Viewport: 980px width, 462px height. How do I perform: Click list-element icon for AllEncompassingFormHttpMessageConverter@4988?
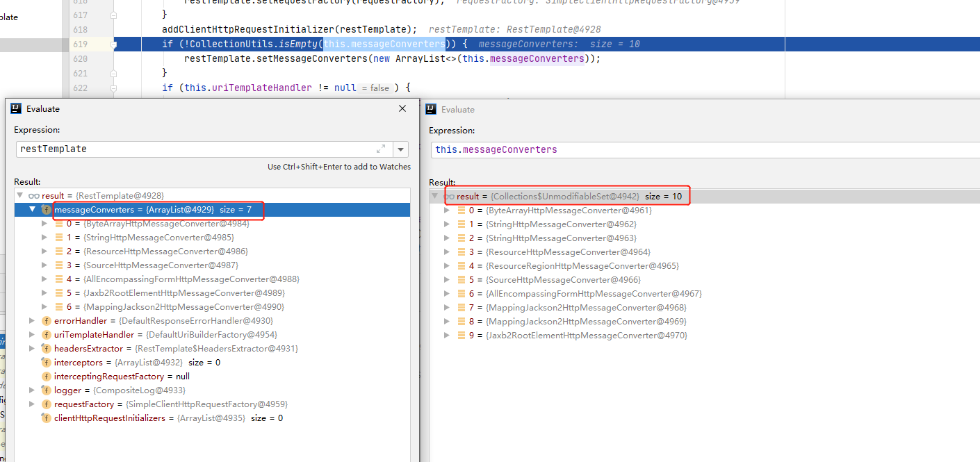(58, 279)
